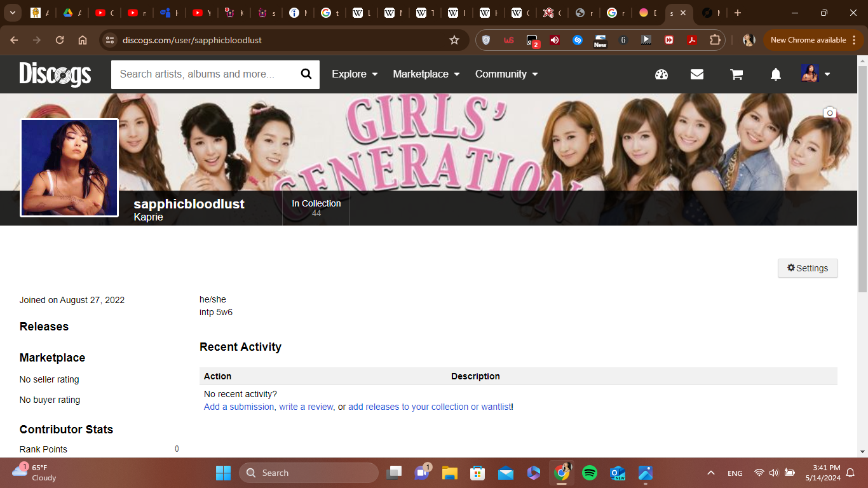
Task: Show hidden system tray icons
Action: 711,473
